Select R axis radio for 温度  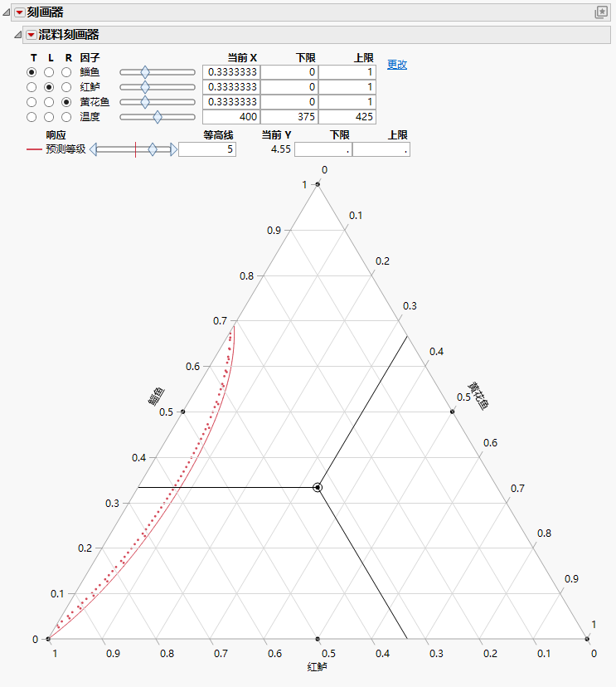pyautogui.click(x=66, y=117)
